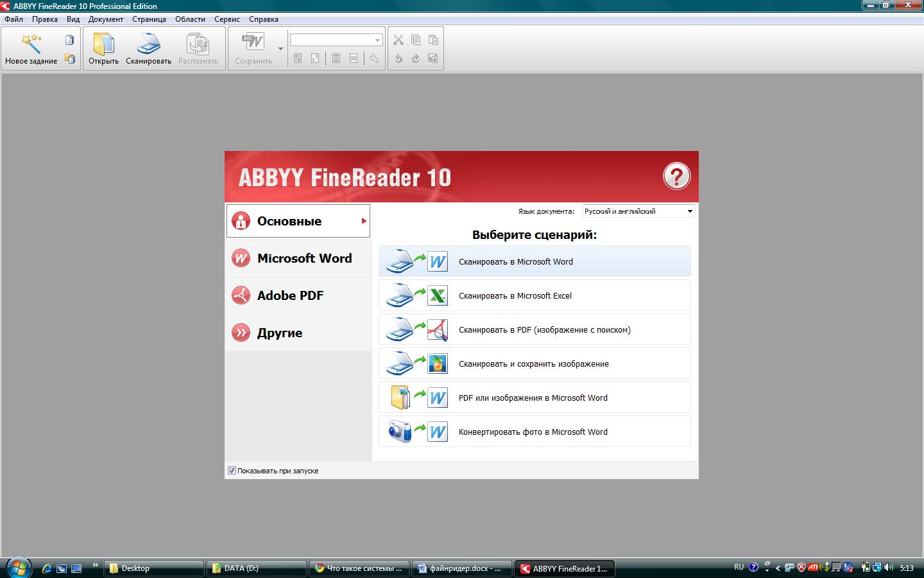Open the Вид menu
924x578 pixels.
[x=73, y=19]
